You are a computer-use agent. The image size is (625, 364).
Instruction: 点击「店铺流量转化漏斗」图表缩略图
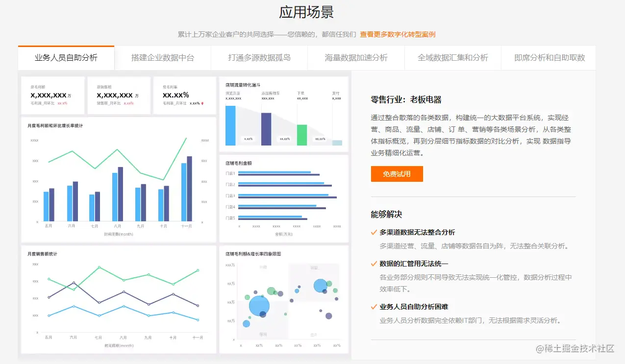284,113
